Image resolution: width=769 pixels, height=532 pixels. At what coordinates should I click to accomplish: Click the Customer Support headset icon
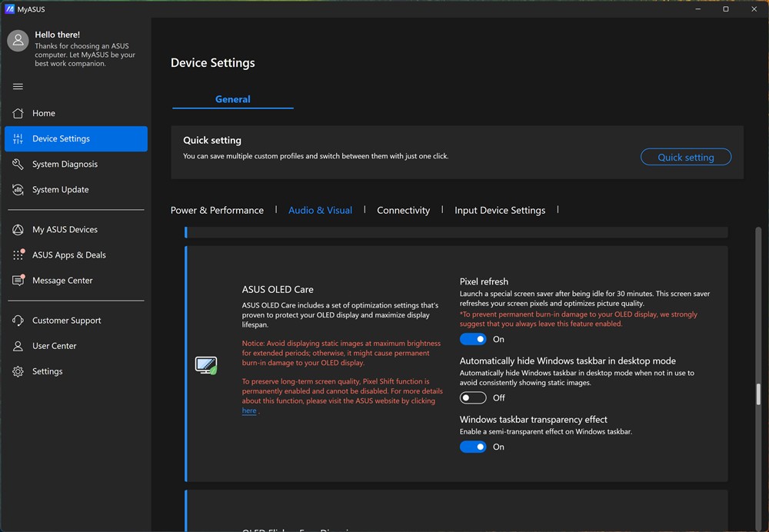point(18,321)
